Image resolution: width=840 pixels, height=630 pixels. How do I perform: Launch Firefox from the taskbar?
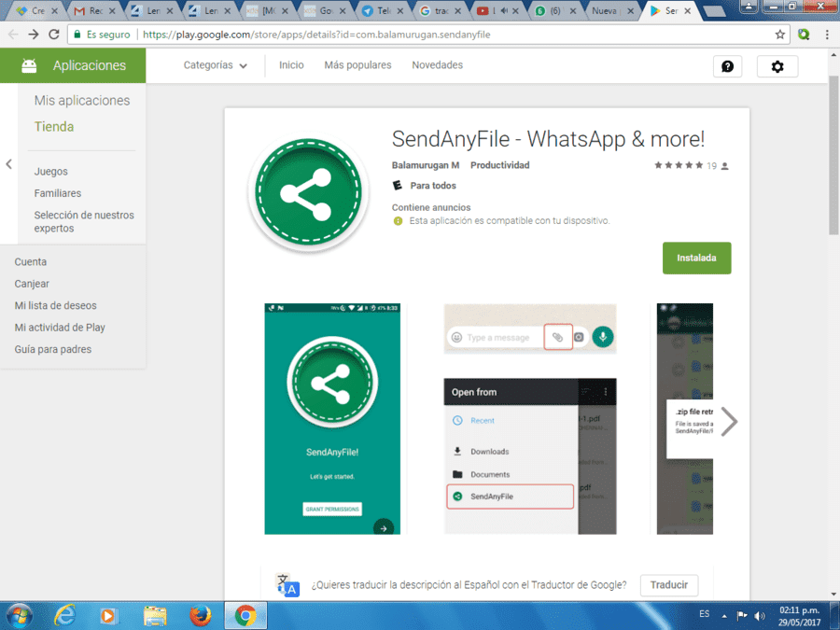pyautogui.click(x=200, y=616)
